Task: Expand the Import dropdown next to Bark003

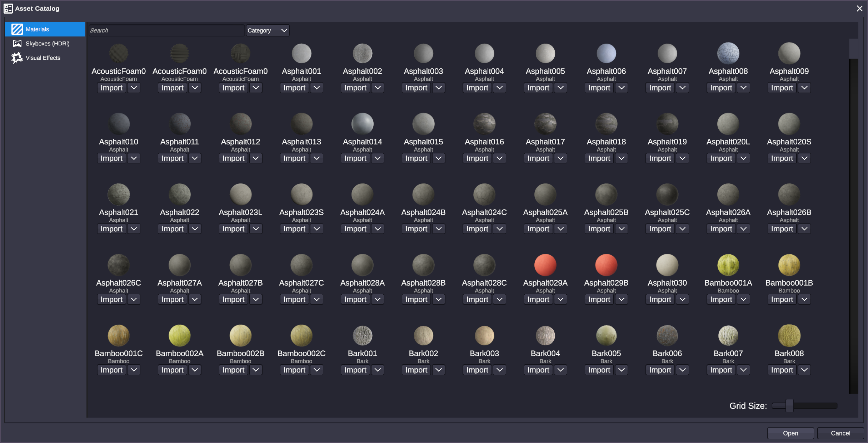Action: click(x=499, y=370)
